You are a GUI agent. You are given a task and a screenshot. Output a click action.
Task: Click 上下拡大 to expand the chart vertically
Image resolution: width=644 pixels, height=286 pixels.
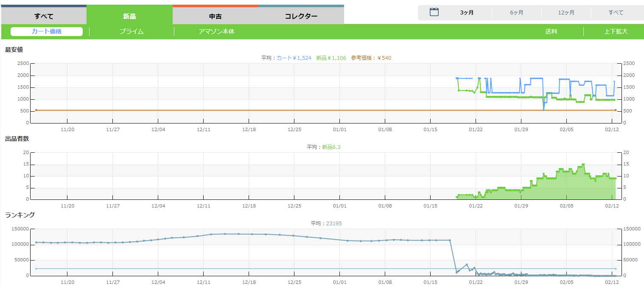pos(616,31)
